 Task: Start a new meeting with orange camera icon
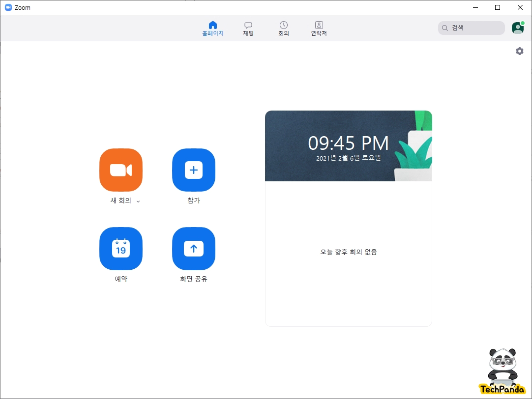[x=121, y=170]
